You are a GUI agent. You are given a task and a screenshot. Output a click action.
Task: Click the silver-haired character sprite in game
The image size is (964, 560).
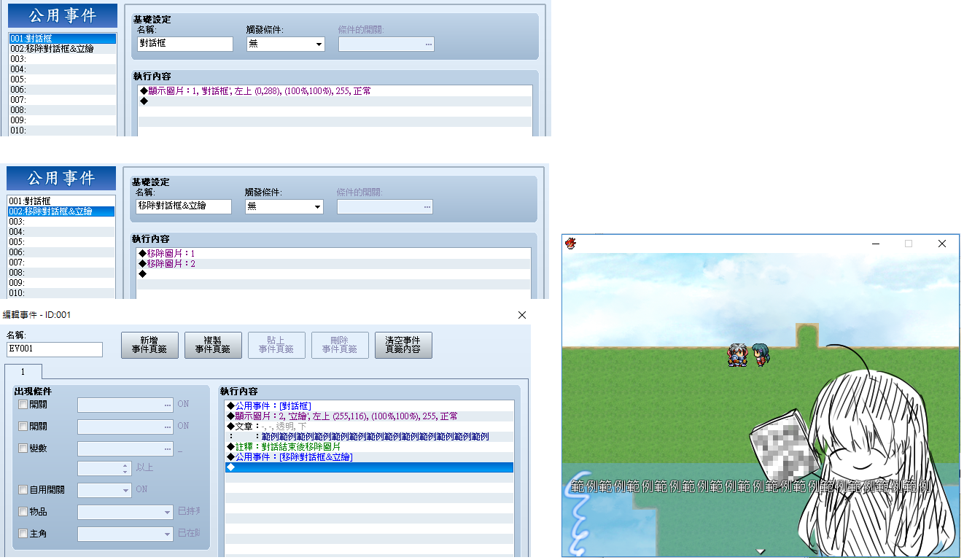[737, 355]
